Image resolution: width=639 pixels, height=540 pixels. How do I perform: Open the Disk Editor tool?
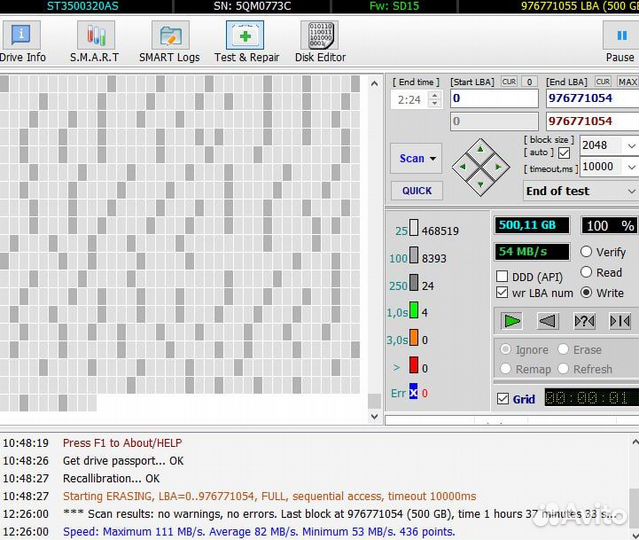click(320, 43)
